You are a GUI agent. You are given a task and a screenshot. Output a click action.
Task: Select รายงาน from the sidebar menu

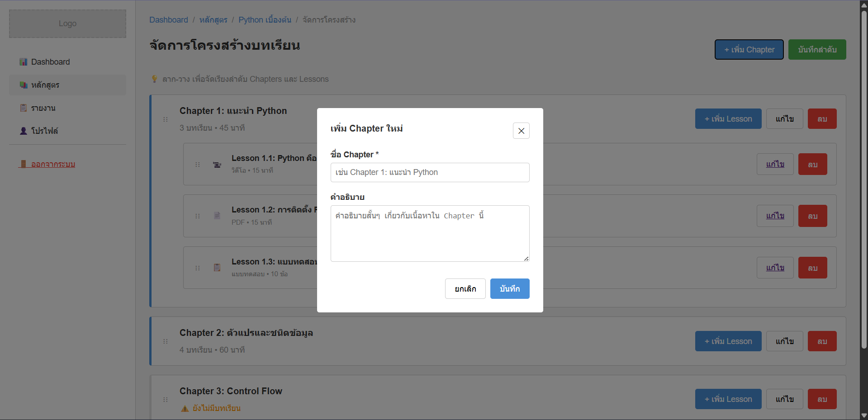pos(43,108)
